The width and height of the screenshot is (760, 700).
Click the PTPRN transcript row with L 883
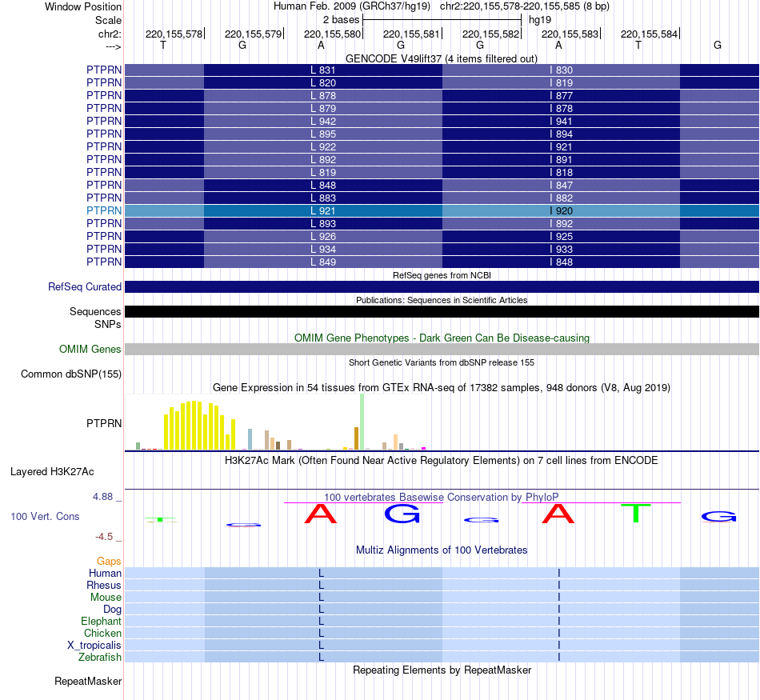click(x=442, y=198)
